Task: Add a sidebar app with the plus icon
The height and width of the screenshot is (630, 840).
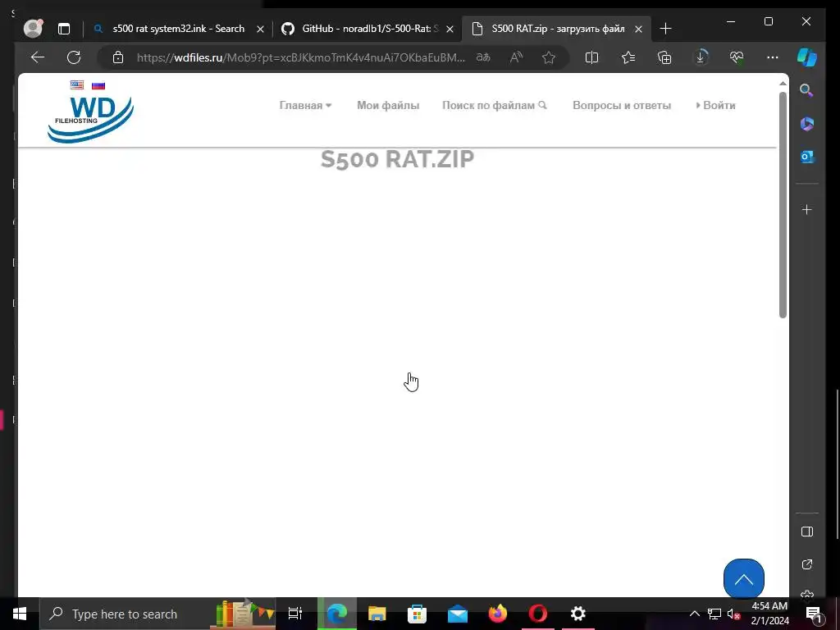Action: click(807, 209)
